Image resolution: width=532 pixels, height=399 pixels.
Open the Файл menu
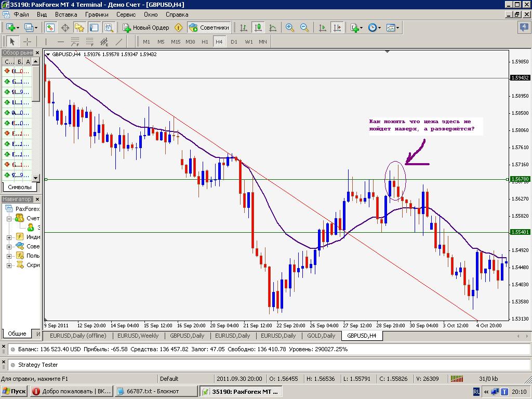(x=21, y=15)
